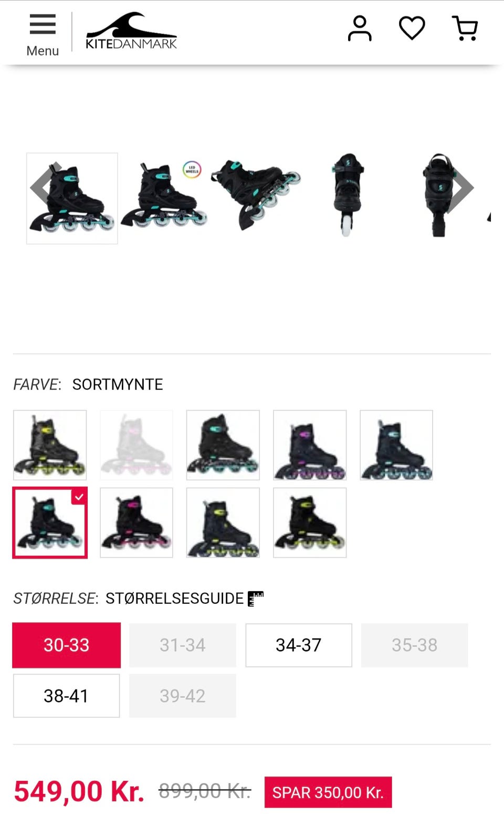Open the user account icon
504x814 pixels.
pyautogui.click(x=360, y=28)
